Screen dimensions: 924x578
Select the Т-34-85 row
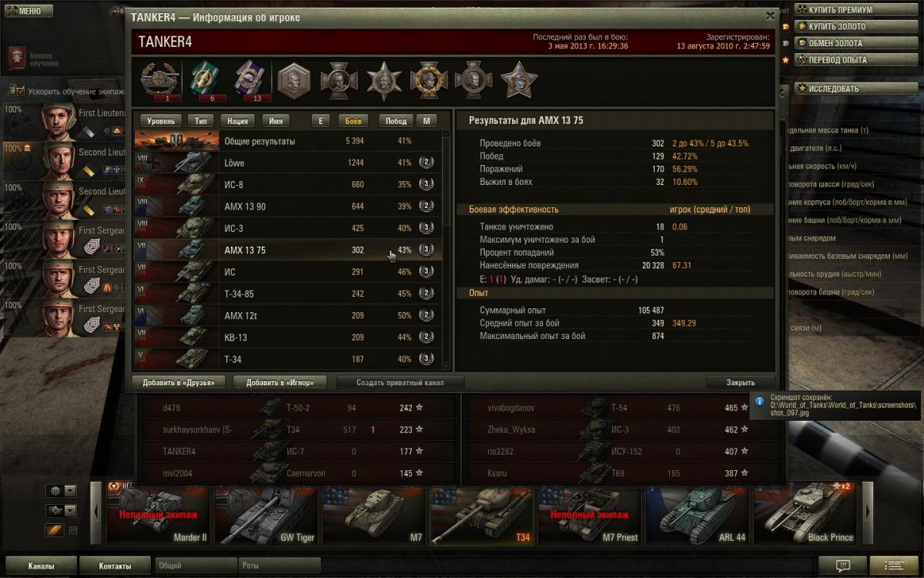(x=288, y=294)
